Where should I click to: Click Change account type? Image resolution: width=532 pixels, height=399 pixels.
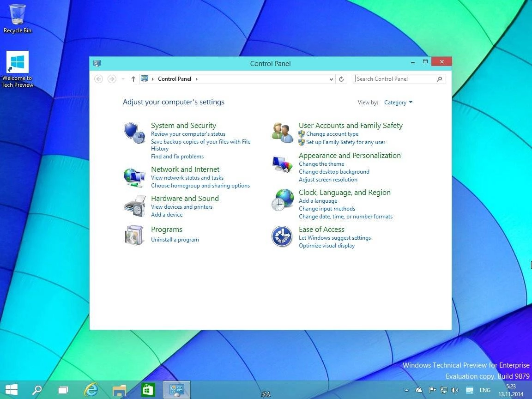(x=332, y=134)
